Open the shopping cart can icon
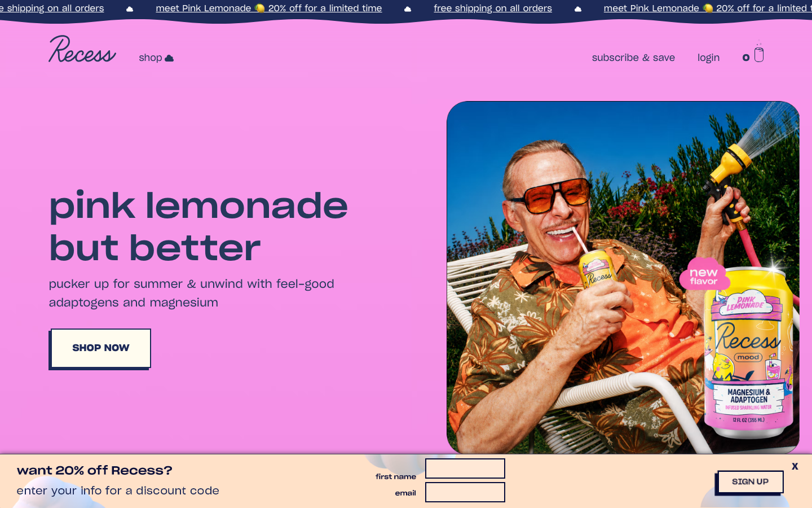The height and width of the screenshot is (508, 812). click(759, 52)
